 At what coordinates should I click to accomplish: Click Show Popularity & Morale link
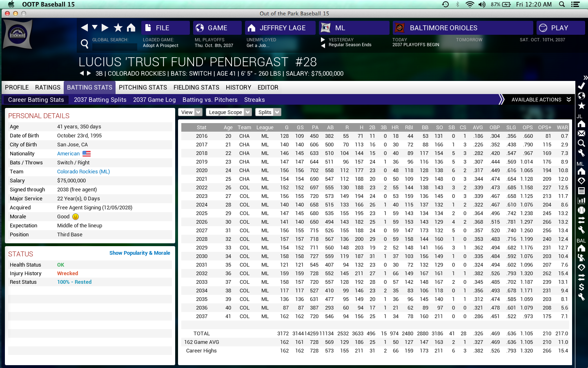140,253
